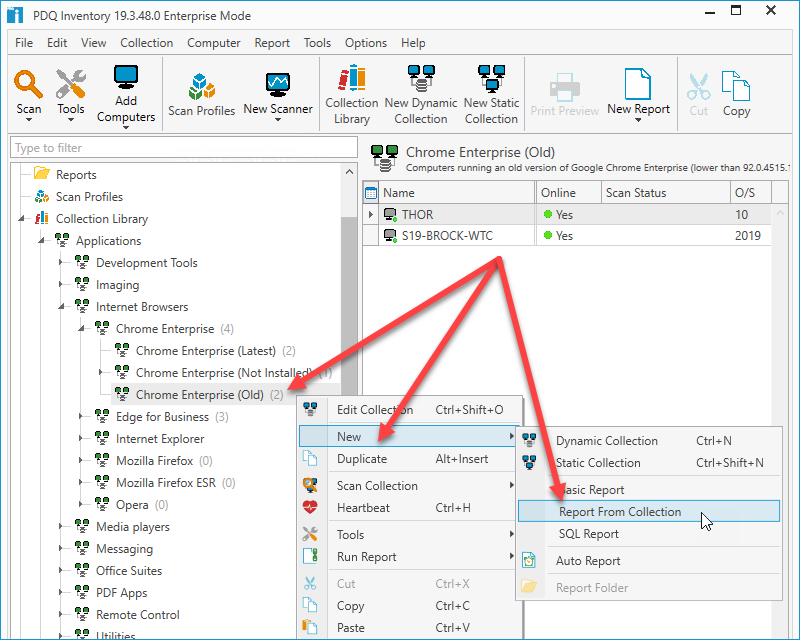Select the Messaging collection

point(124,549)
